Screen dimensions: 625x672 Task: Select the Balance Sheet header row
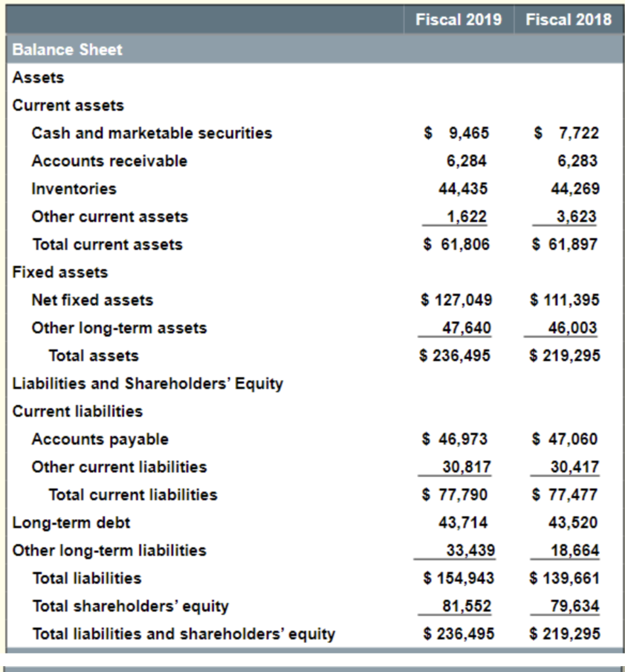click(x=66, y=49)
